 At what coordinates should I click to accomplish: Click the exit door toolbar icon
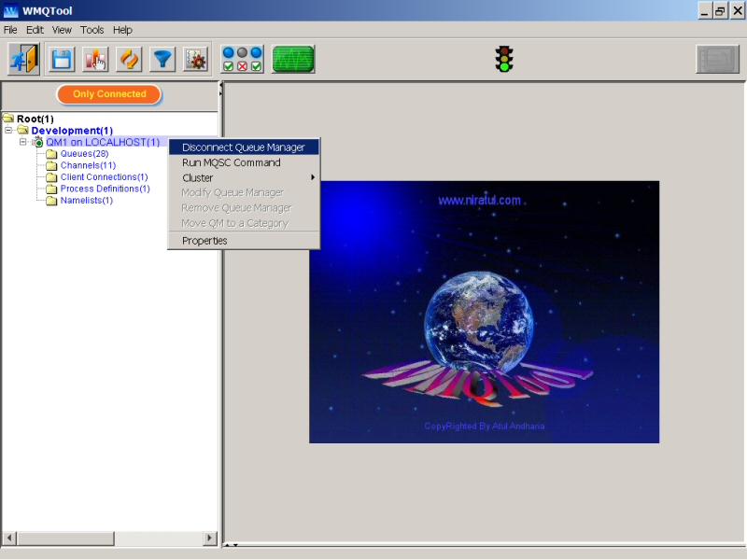[x=24, y=59]
